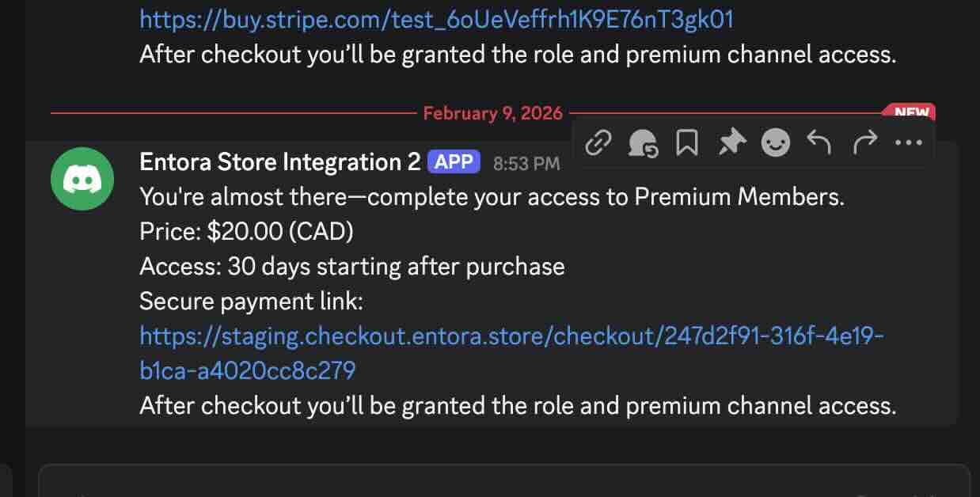
Task: Click the Access: 30 days message line
Action: [x=352, y=266]
